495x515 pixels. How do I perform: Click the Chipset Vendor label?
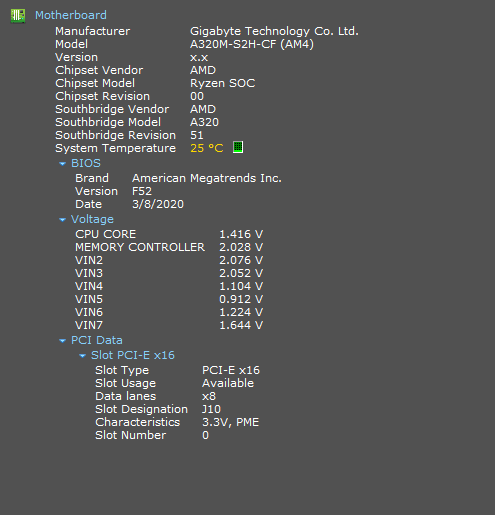tap(99, 70)
